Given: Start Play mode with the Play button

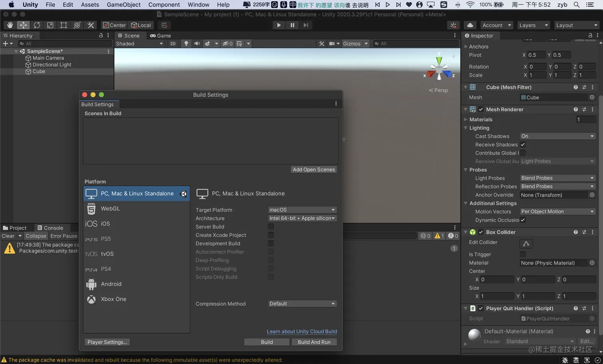Looking at the screenshot, I should [x=279, y=25].
